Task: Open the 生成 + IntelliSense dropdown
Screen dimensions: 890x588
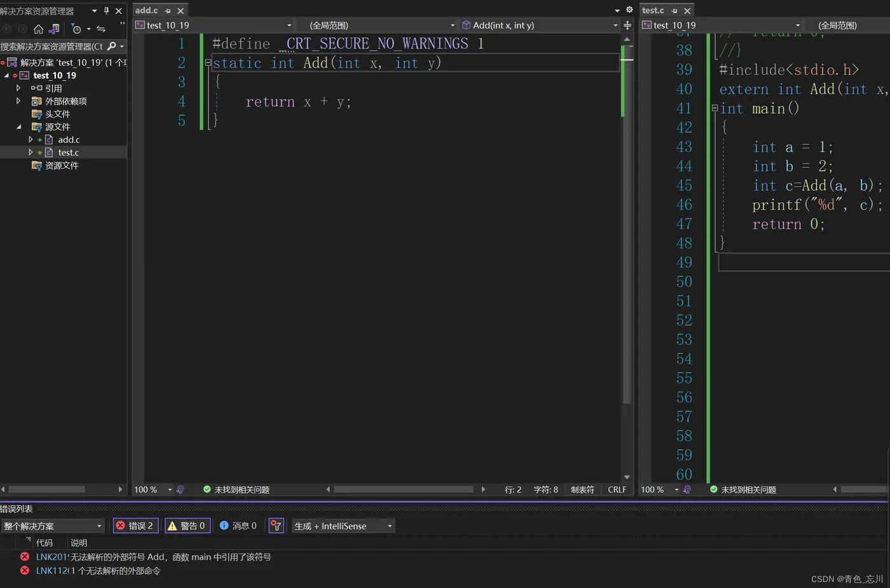Action: click(343, 526)
